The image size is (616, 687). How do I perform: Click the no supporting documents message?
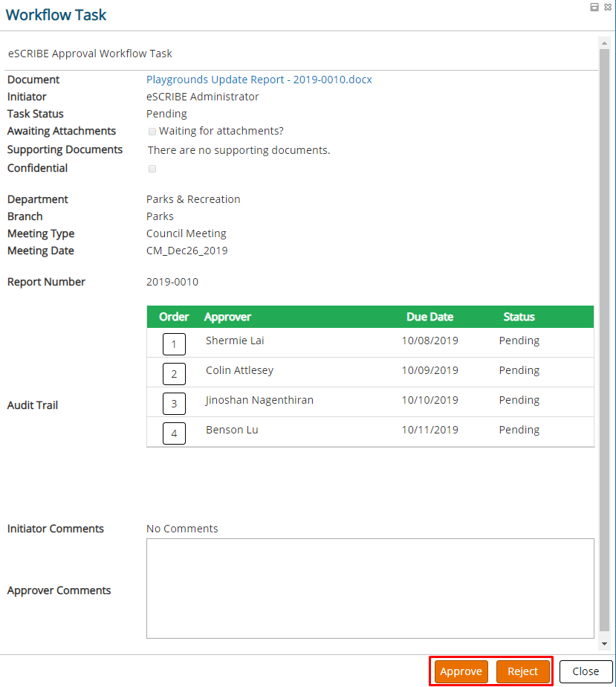pos(239,150)
